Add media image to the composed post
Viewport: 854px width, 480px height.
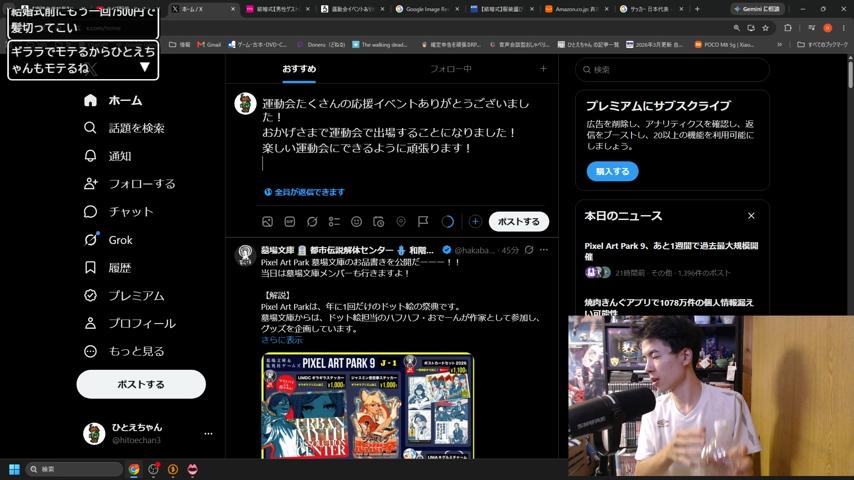[267, 221]
